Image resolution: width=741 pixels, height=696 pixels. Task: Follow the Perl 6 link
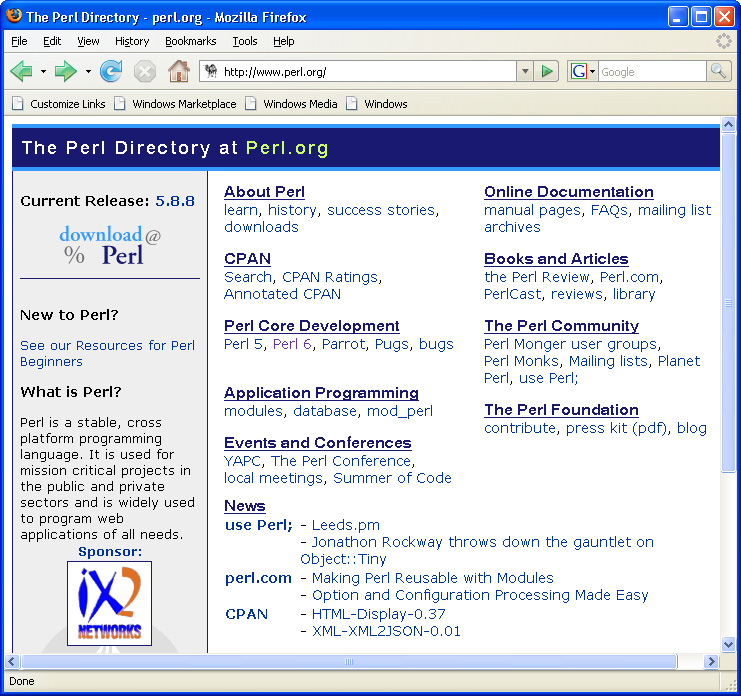(x=292, y=344)
